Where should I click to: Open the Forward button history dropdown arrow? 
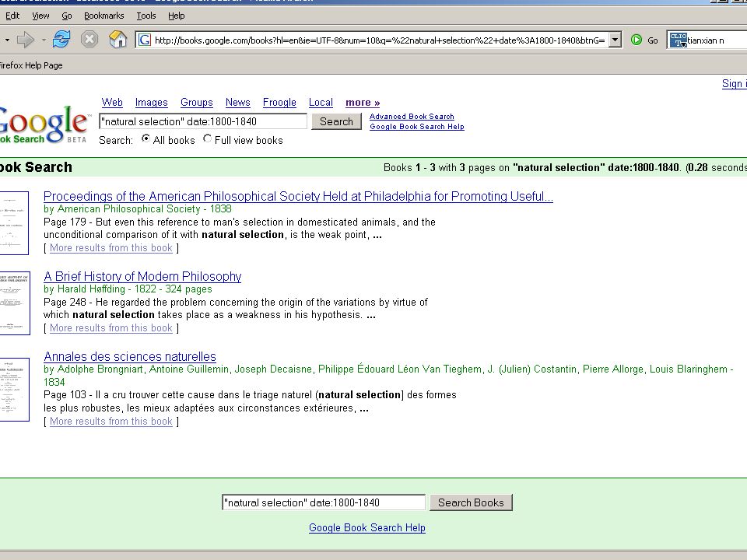click(44, 40)
